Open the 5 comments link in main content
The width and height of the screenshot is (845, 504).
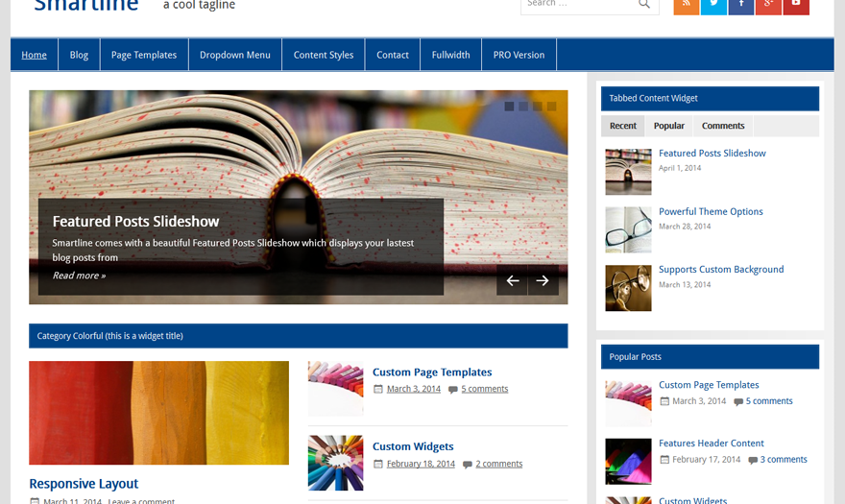[x=485, y=389]
